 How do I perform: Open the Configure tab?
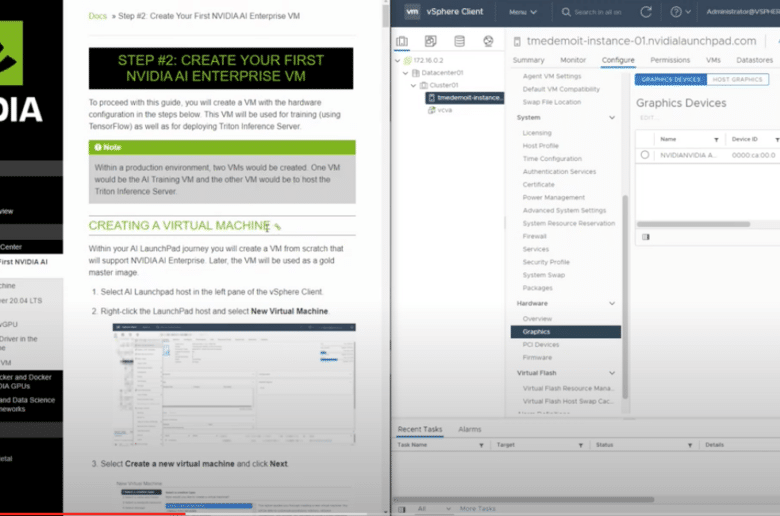[x=618, y=60]
